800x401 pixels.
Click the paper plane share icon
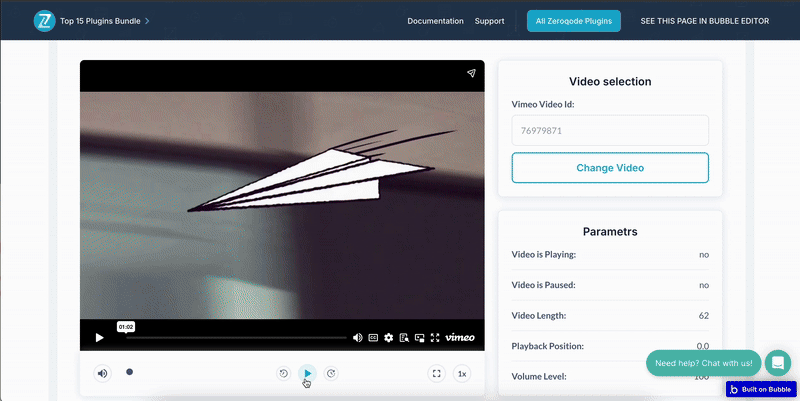coord(471,73)
